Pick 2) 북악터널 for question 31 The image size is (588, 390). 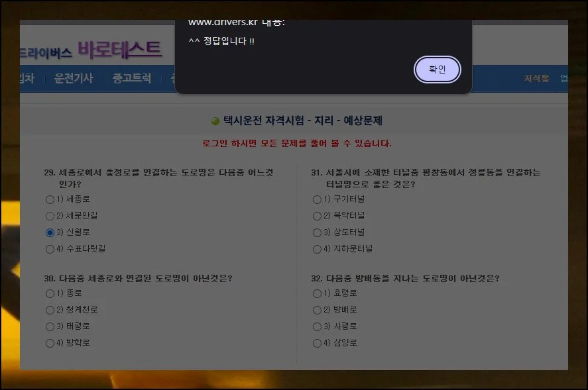coord(317,216)
